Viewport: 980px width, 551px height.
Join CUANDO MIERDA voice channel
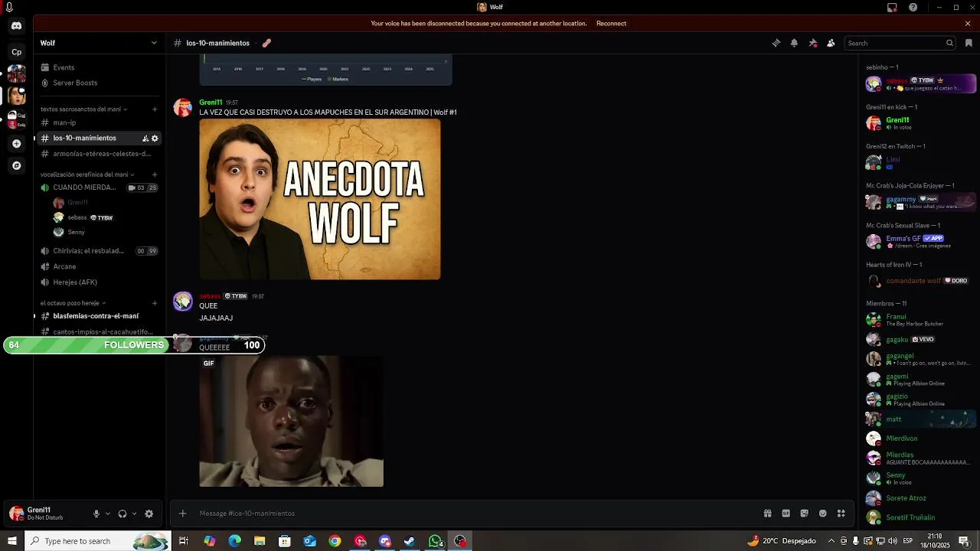98,187
